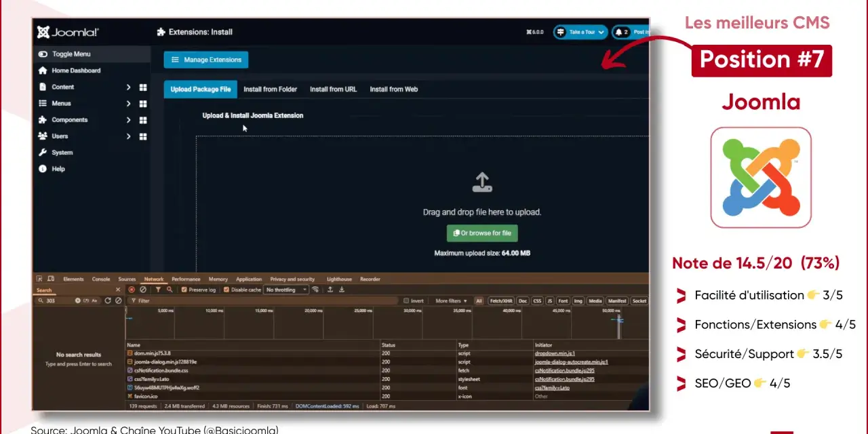Screen dimensions: 868x434
Task: Expand the Content submenu chevron
Action: (x=128, y=87)
